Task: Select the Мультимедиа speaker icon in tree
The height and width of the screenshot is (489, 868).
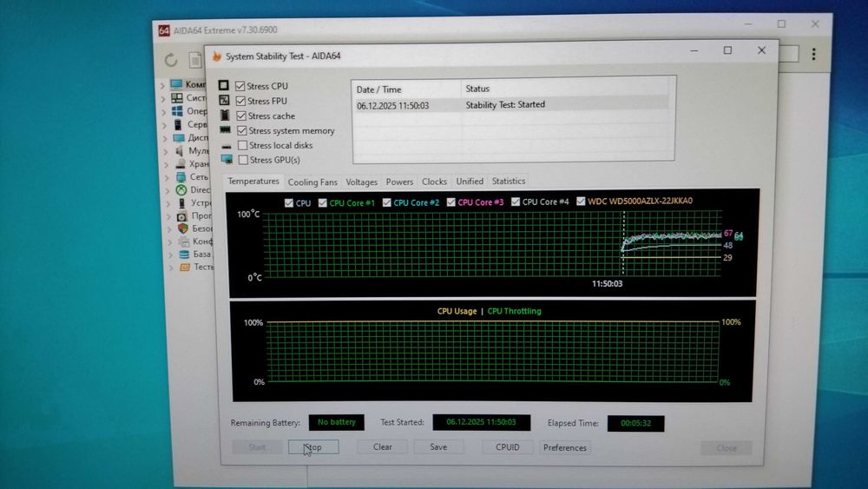Action: [x=179, y=150]
